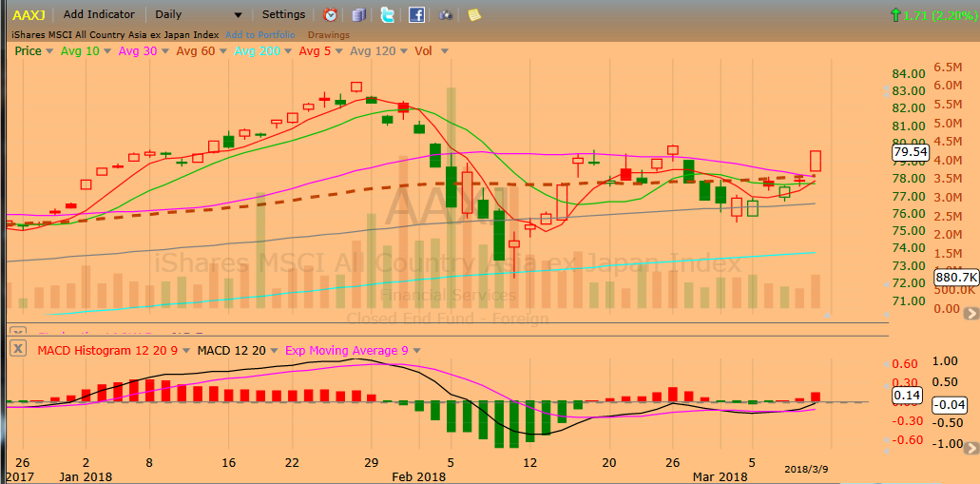Screen dimensions: 980x484
Task: Open the Settings menu
Action: click(x=283, y=14)
